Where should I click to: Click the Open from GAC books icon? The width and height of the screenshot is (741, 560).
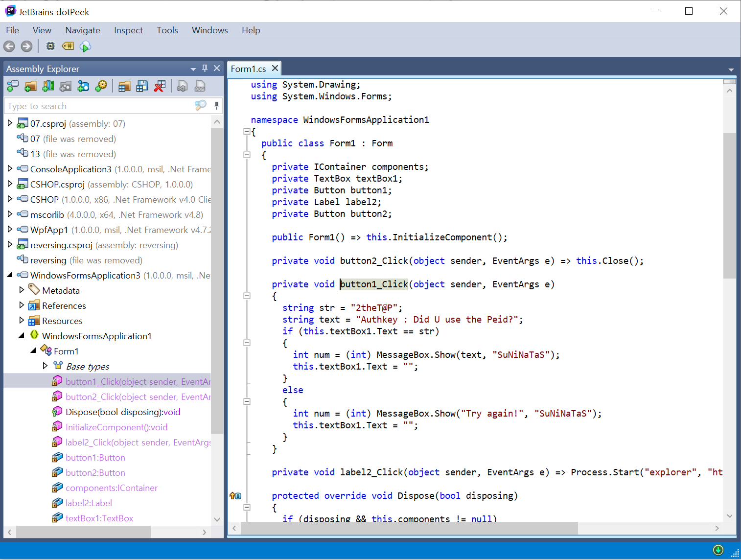click(x=48, y=87)
